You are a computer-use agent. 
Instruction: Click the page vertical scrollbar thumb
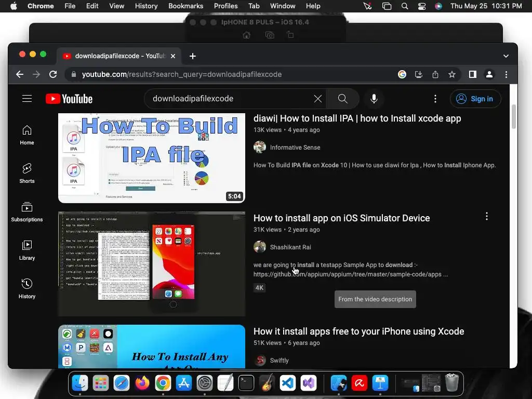(513, 116)
